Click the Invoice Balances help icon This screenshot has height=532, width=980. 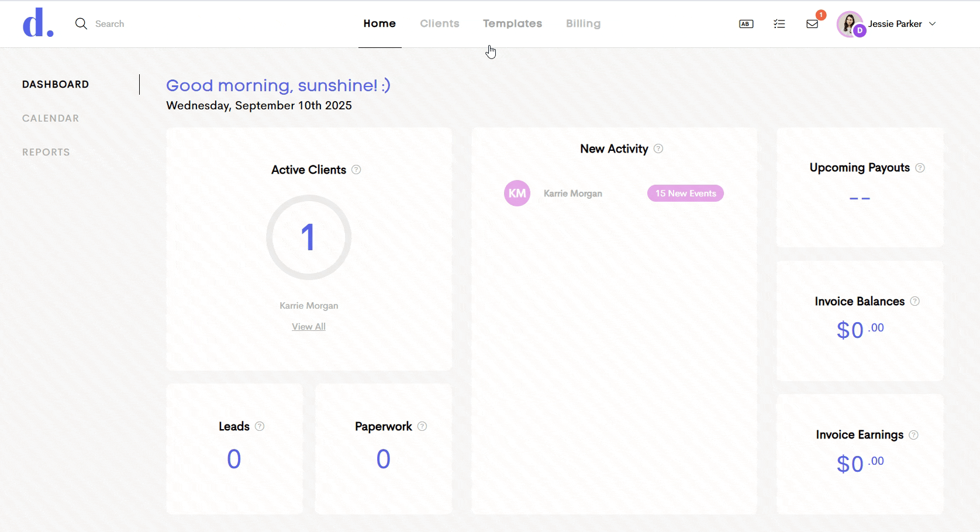pos(915,301)
